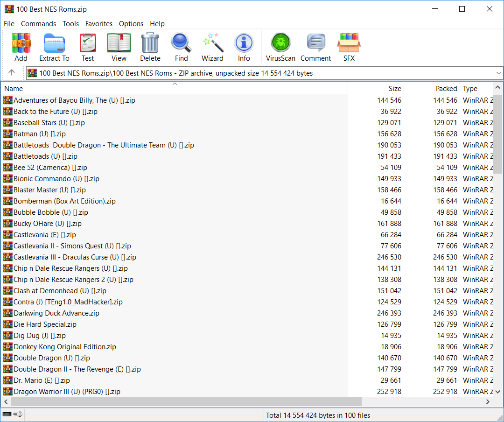Click icon of Dr. Mario (E) [].zip

click(8, 380)
